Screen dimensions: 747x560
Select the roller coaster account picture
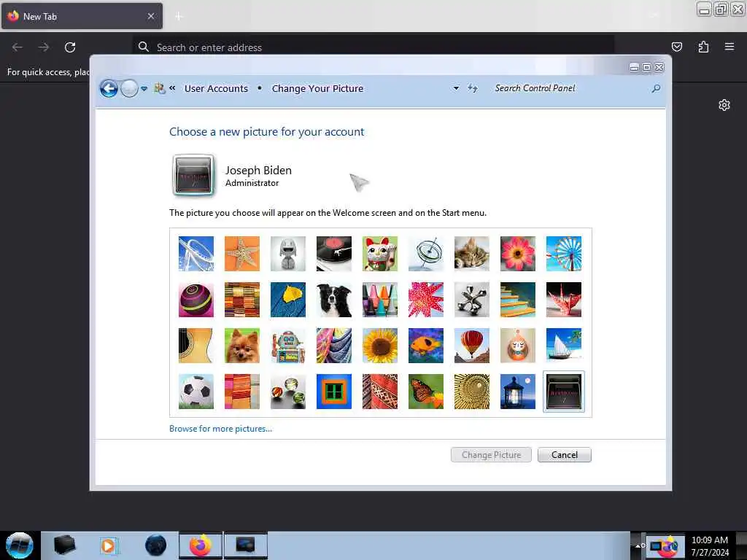click(x=196, y=254)
